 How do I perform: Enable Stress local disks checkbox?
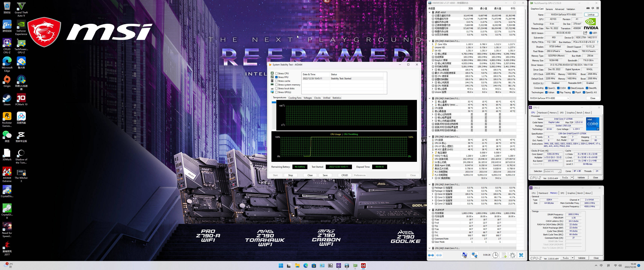[277, 88]
